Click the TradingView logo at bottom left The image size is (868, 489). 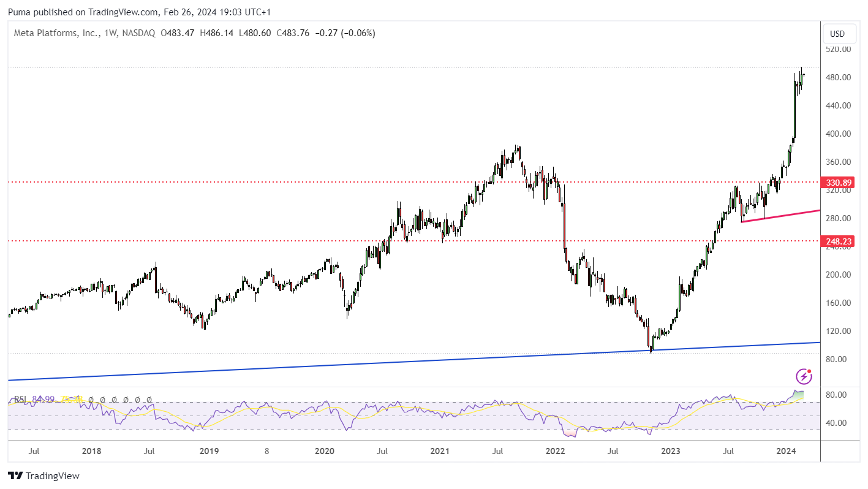(43, 476)
